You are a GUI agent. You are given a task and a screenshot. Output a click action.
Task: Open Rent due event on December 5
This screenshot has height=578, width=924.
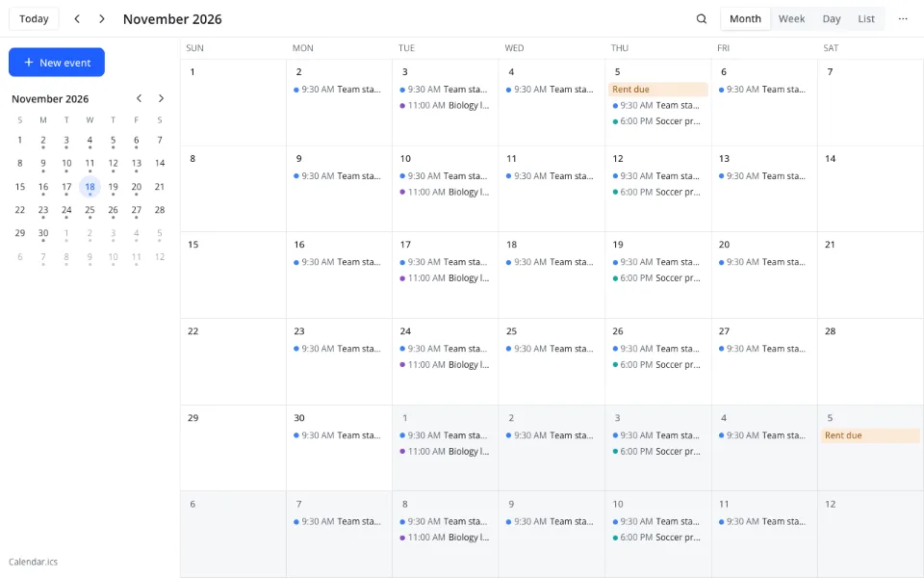[x=870, y=435]
